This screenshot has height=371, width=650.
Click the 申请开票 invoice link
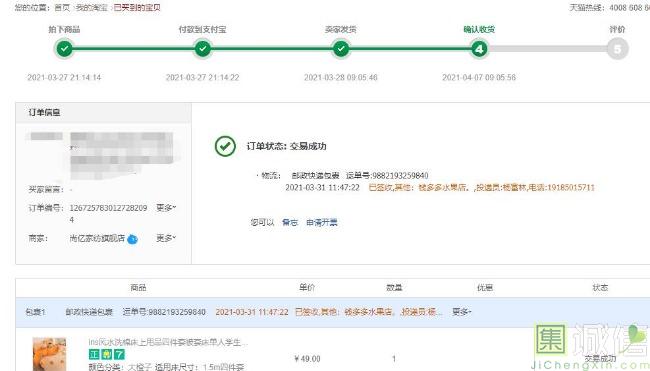322,223
